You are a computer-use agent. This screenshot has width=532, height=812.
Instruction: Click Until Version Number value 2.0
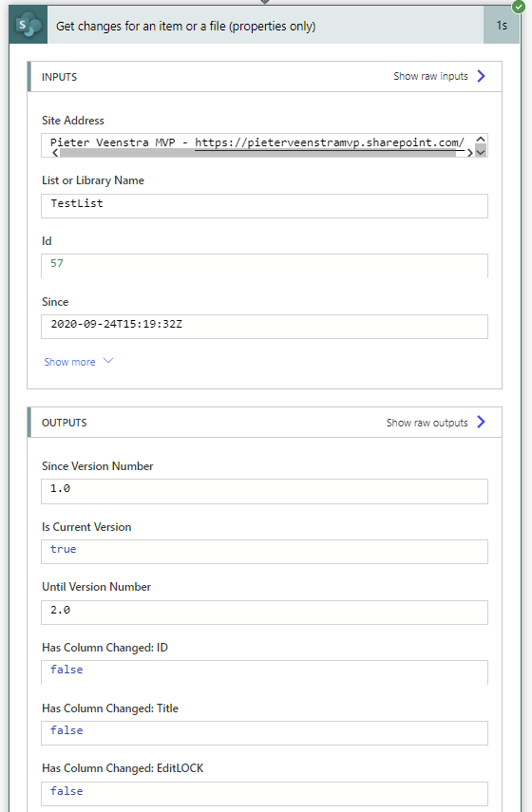[264, 613]
